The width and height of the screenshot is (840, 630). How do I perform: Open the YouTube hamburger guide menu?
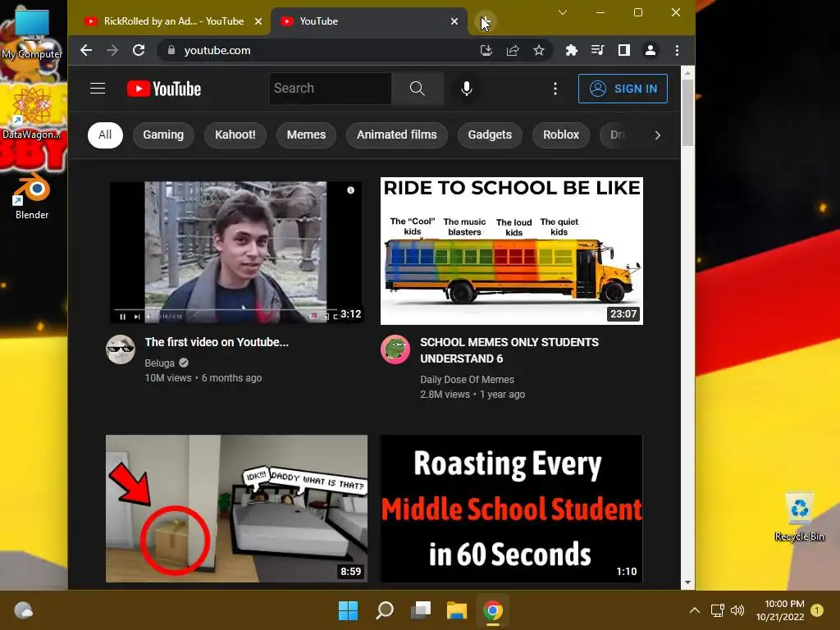point(98,89)
